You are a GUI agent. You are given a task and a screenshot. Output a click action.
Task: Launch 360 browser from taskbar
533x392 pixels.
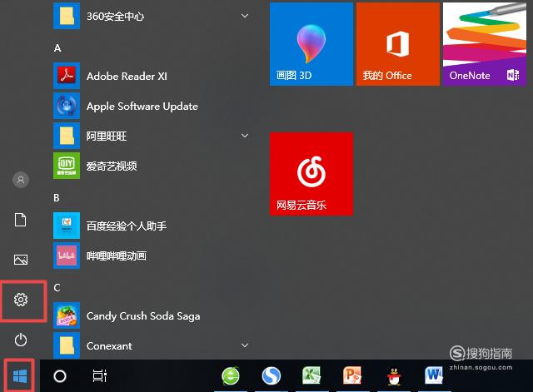(231, 375)
